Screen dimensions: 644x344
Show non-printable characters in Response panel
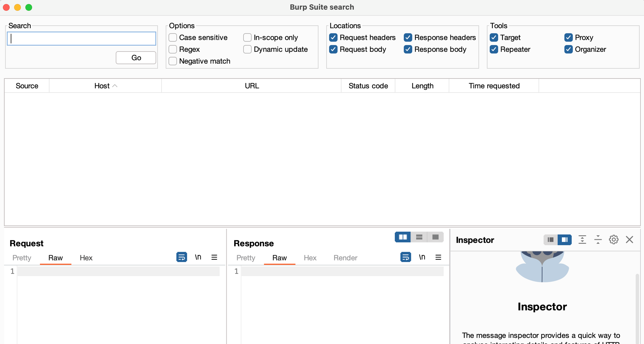point(422,257)
